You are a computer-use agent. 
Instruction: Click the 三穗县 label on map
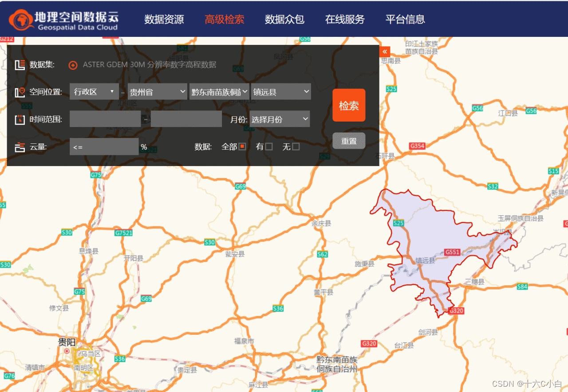(474, 282)
